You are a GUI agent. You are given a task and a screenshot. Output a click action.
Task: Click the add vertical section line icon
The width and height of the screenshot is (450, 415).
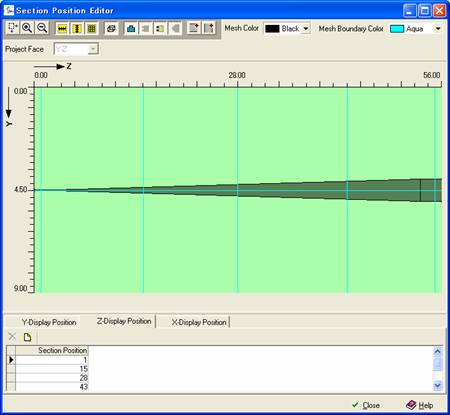tap(209, 28)
